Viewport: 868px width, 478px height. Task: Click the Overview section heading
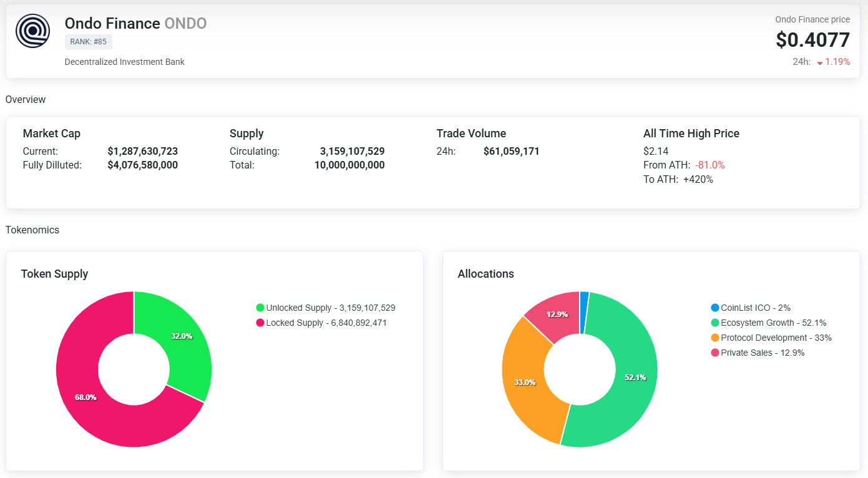coord(26,99)
